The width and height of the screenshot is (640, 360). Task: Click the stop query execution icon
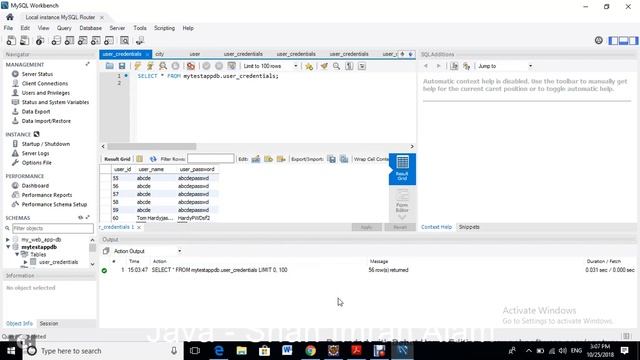(175, 66)
